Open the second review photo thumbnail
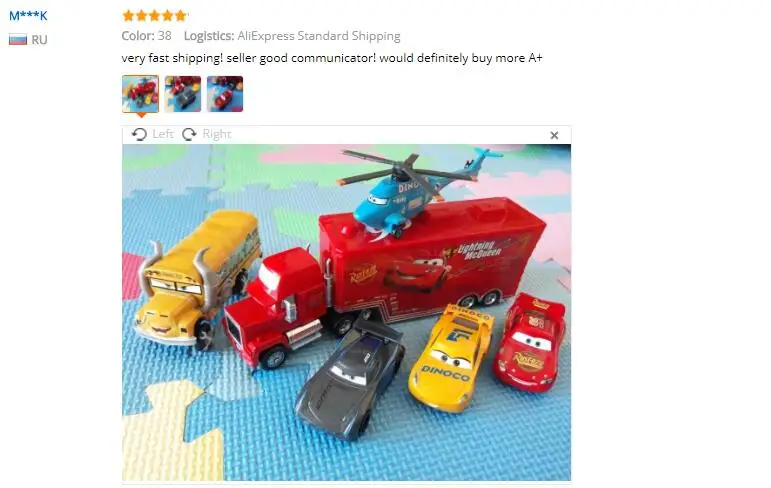 tap(183, 94)
